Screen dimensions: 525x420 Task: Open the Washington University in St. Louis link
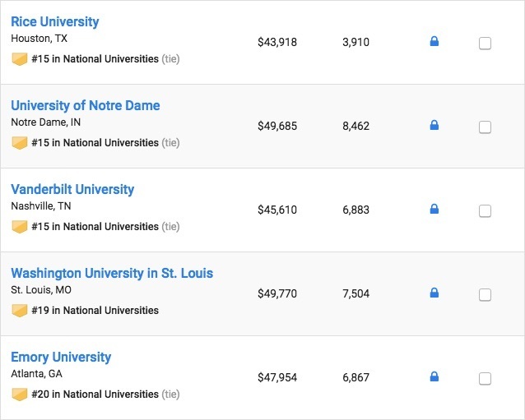112,273
